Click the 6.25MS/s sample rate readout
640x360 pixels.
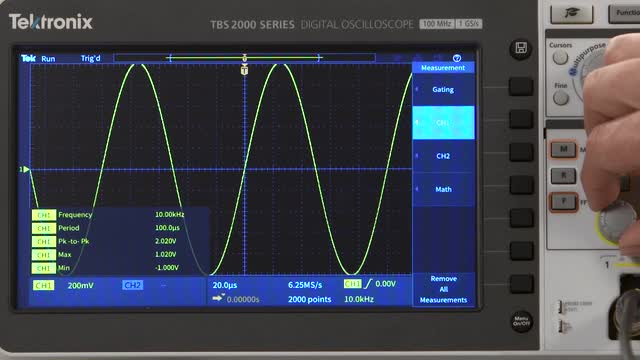[305, 285]
